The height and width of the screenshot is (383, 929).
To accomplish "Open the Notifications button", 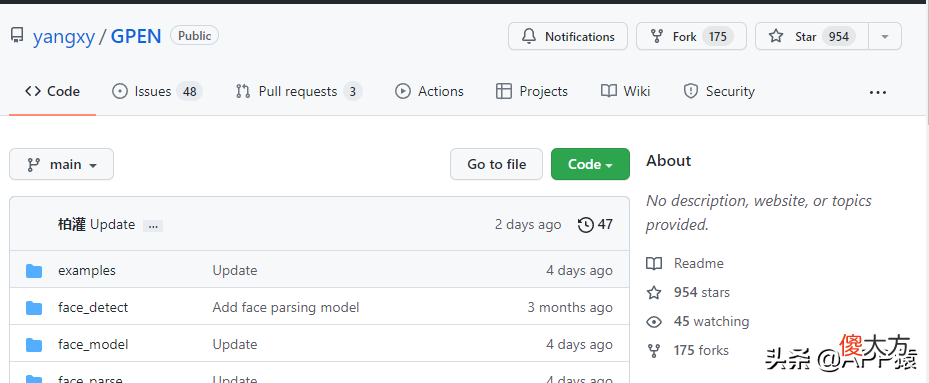I will [x=568, y=36].
